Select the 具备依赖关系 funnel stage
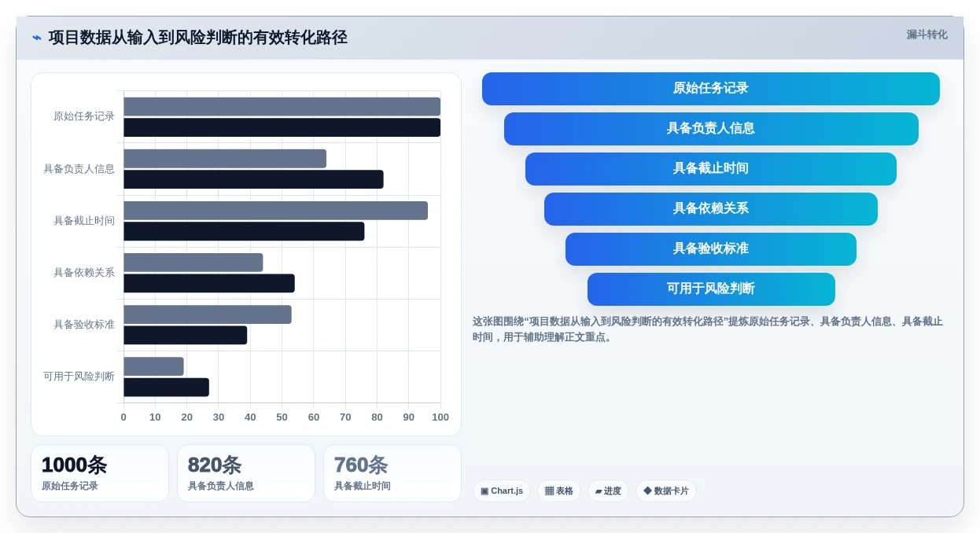 tap(711, 209)
